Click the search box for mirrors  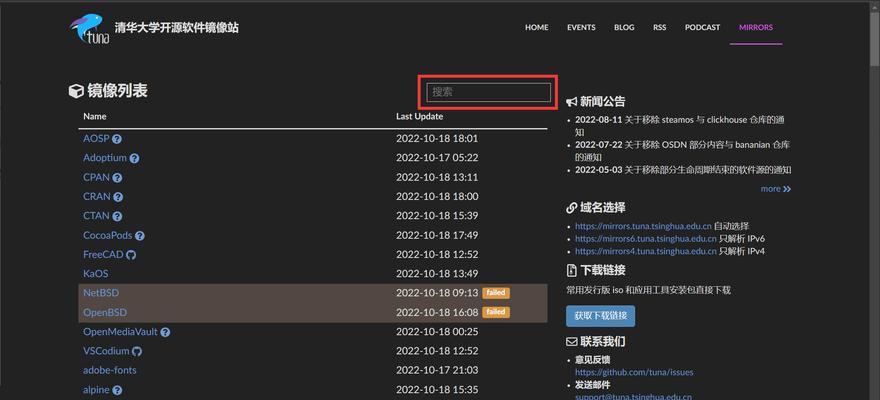pos(488,93)
